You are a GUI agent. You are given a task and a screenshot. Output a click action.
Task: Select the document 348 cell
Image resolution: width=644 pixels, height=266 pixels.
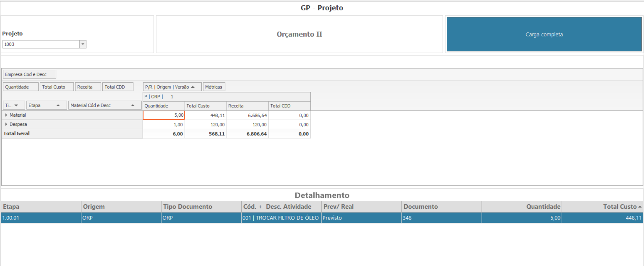click(442, 218)
